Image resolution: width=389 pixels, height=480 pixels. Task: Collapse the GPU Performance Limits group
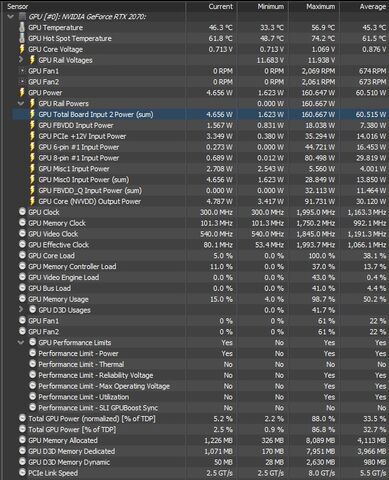(x=21, y=342)
